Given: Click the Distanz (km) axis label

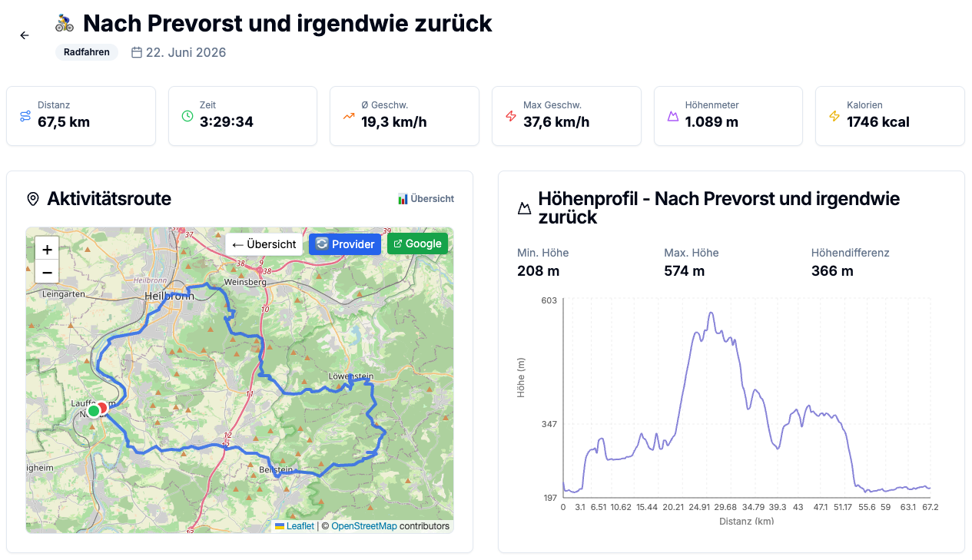Looking at the screenshot, I should click(746, 521).
